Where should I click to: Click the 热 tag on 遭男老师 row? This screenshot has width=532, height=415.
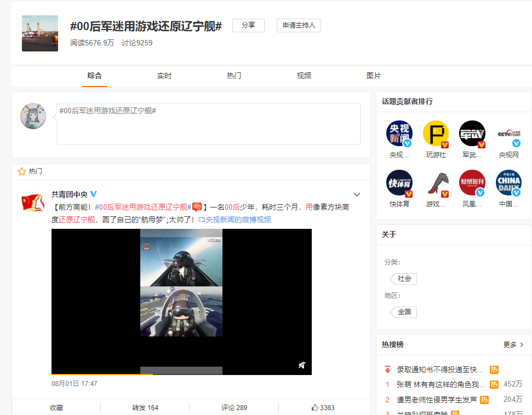(484, 400)
